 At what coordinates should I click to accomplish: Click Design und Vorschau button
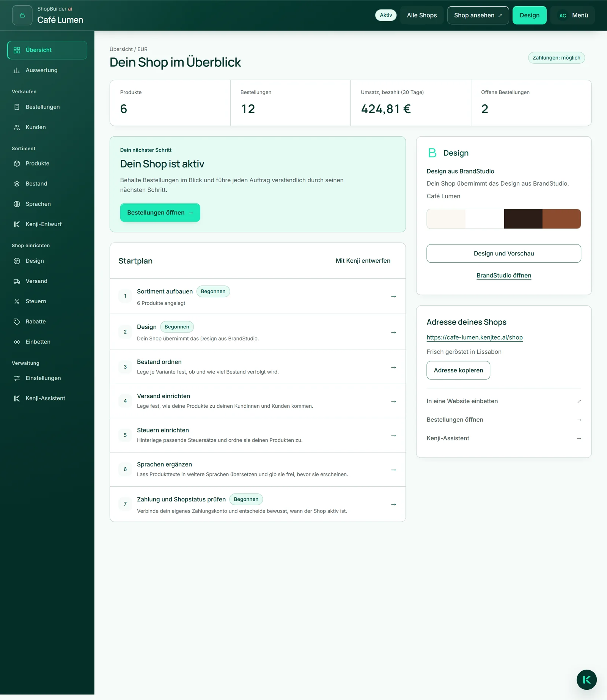(504, 254)
